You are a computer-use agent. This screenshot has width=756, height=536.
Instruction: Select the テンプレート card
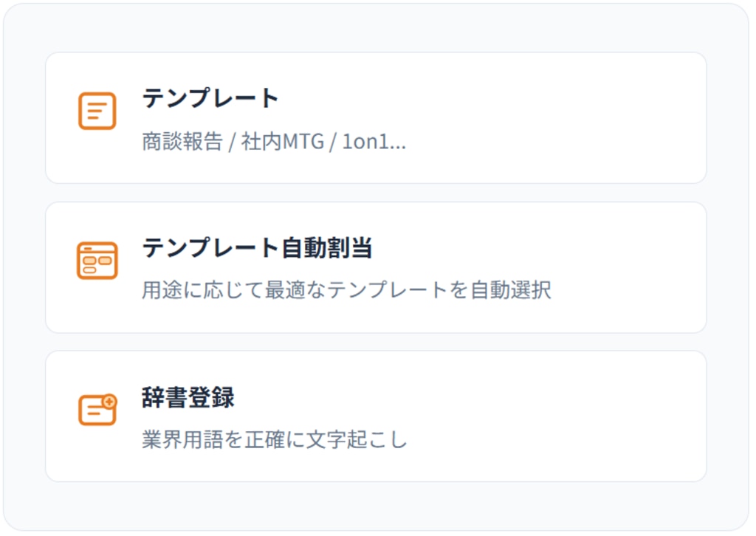point(517,118)
